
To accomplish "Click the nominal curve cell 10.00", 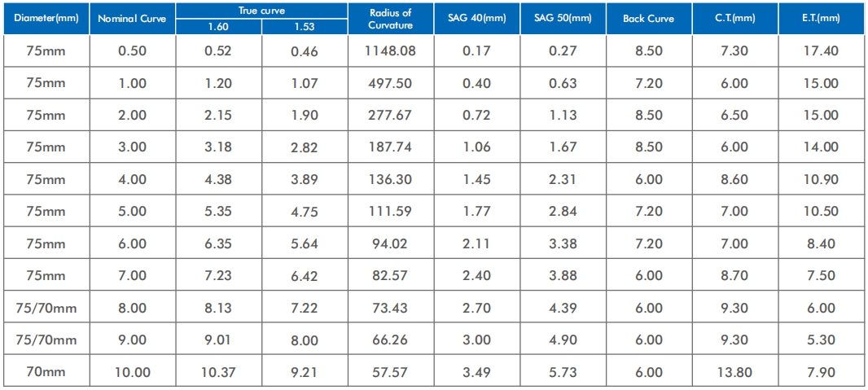I will [x=132, y=372].
